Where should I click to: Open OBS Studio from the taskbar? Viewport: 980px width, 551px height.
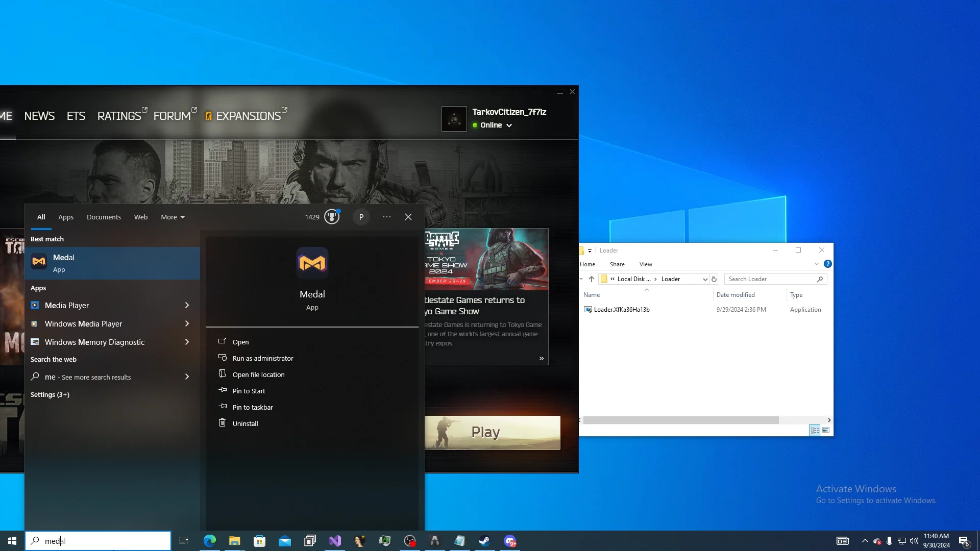[x=409, y=541]
